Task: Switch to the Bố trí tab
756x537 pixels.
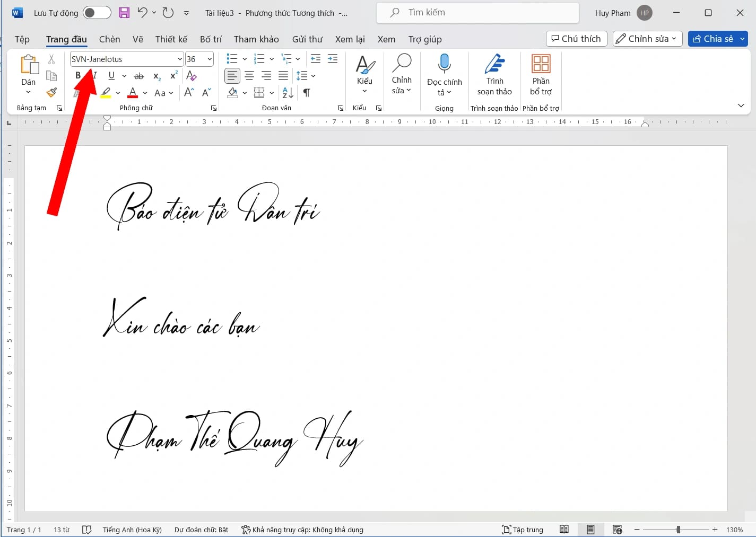Action: pos(211,39)
